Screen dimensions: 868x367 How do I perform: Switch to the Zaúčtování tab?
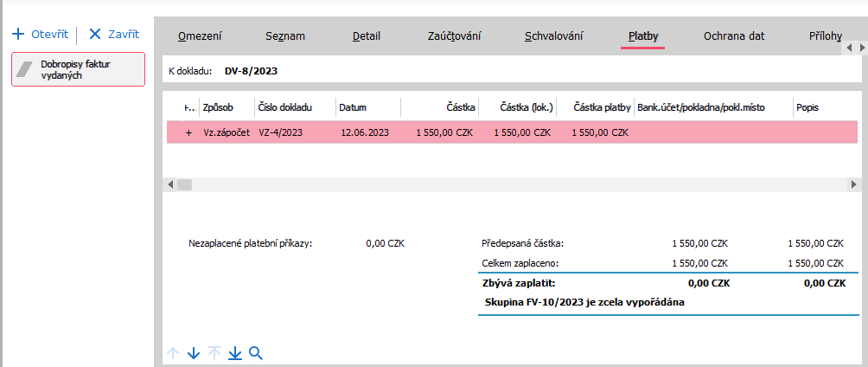(454, 36)
